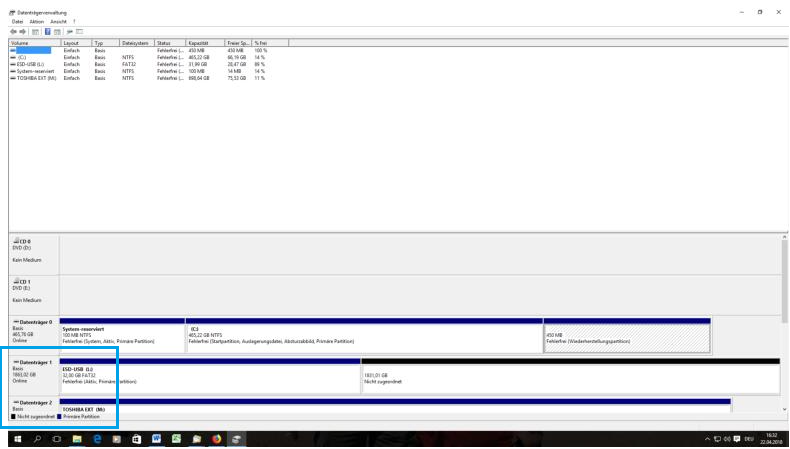Click the Datenträger 1 disk label
This screenshot has height=449, width=790.
(x=34, y=375)
